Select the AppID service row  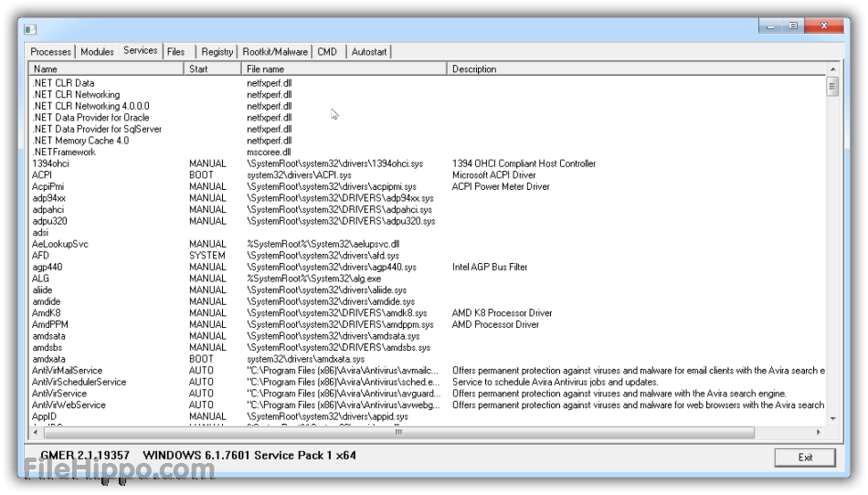[x=428, y=416]
